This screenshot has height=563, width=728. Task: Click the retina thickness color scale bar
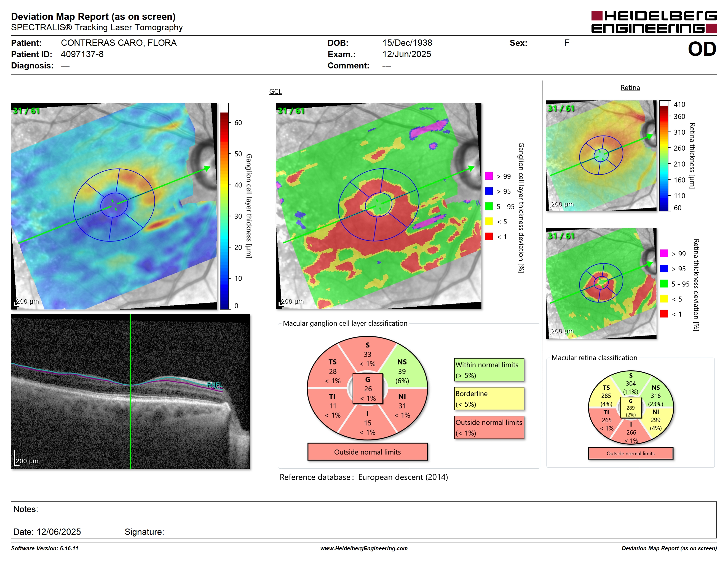point(664,156)
